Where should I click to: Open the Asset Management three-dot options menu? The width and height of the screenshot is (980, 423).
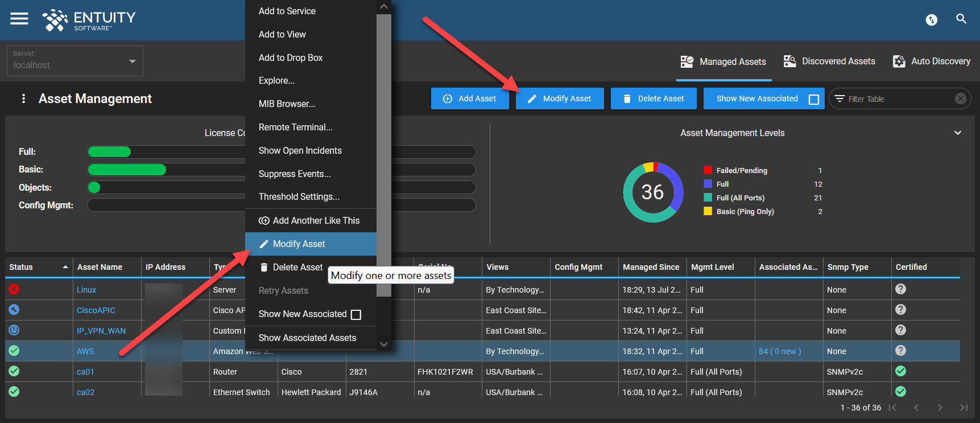tap(23, 98)
